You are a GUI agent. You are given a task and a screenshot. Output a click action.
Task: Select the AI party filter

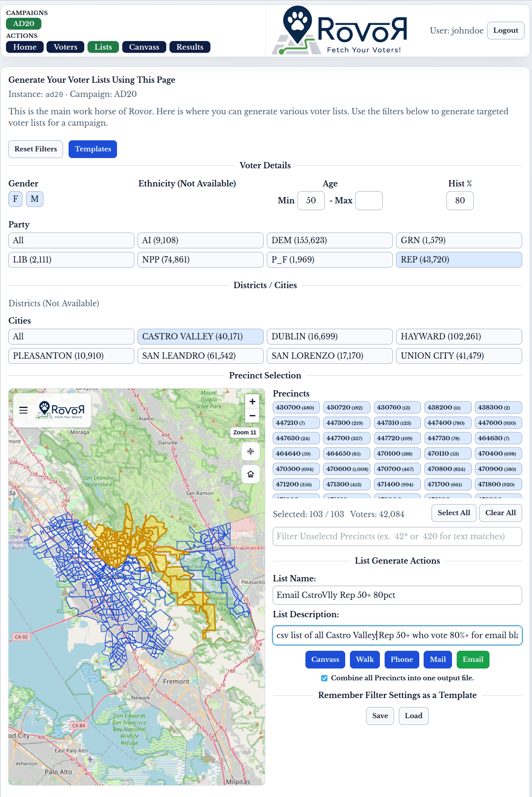click(x=200, y=240)
